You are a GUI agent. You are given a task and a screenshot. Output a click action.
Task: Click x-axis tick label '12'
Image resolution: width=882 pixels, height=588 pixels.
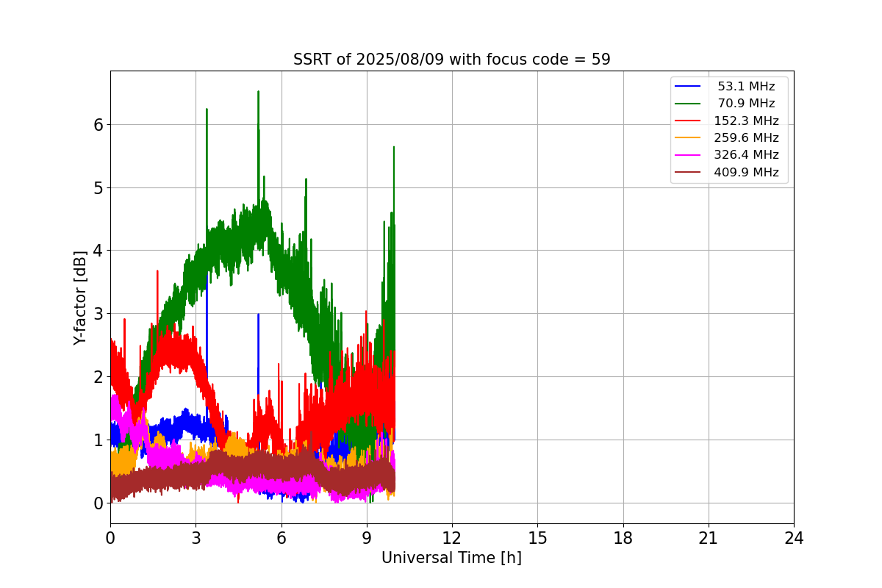tap(452, 538)
